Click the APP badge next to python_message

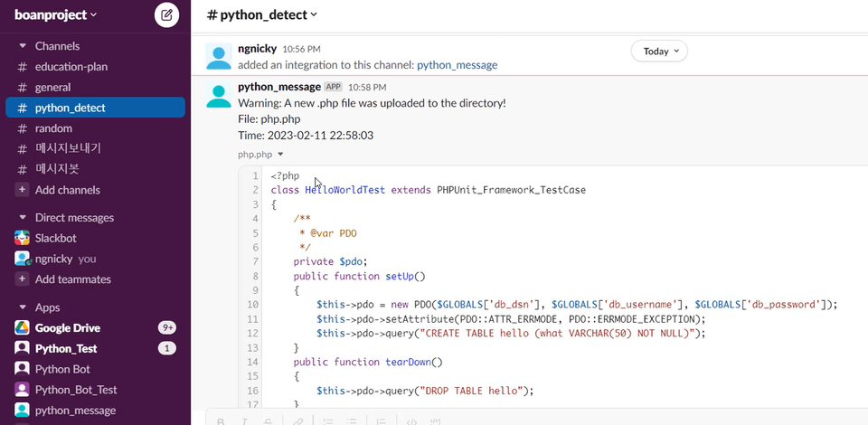[x=333, y=87]
